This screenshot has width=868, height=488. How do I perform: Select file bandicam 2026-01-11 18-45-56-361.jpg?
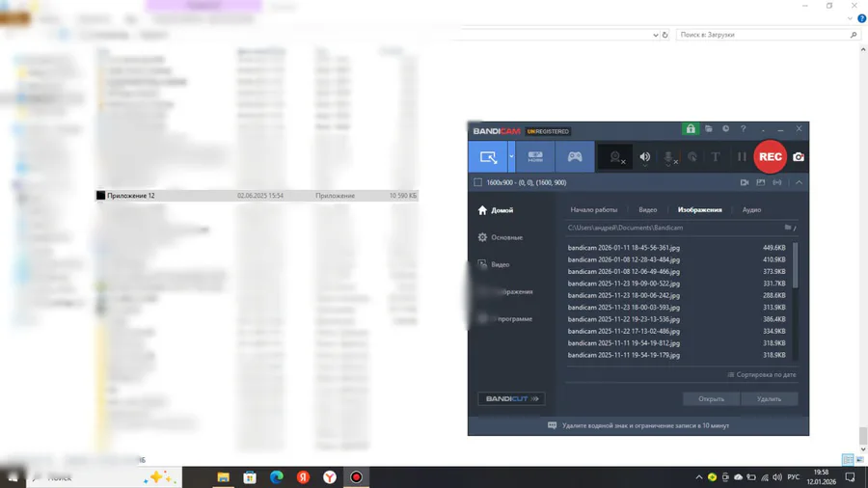tap(676, 247)
